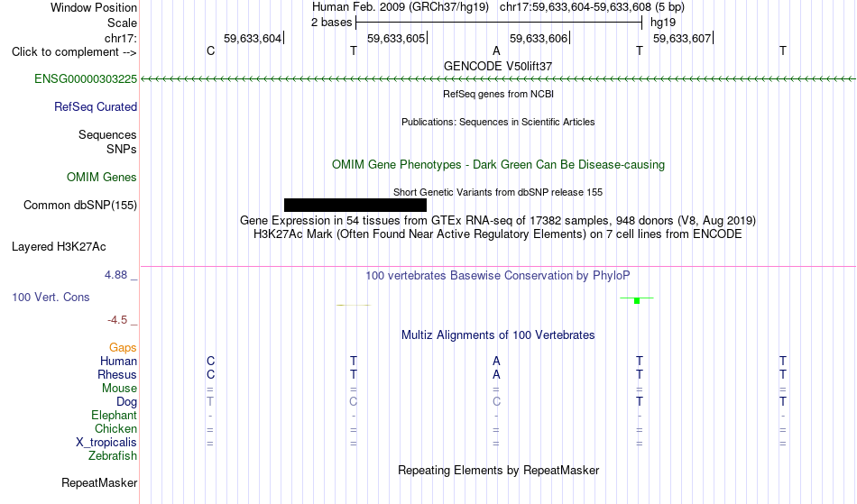Click the 100 Vert. Cons label
Screen dimensions: 857x504
tap(51, 297)
